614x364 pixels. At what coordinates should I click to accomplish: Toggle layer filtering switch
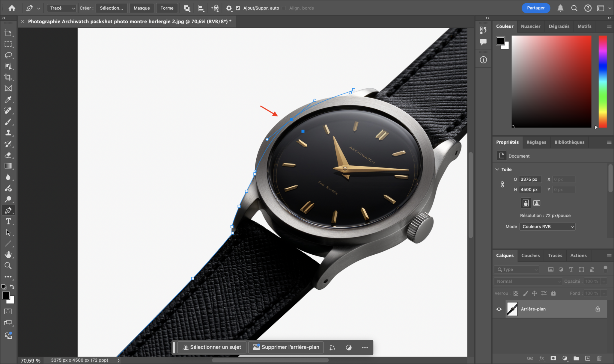coord(605,269)
